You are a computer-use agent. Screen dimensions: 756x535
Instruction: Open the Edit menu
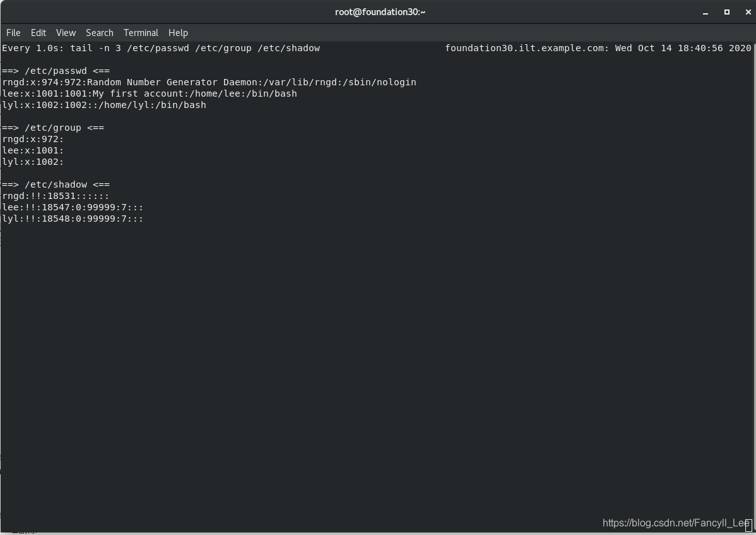tap(38, 33)
